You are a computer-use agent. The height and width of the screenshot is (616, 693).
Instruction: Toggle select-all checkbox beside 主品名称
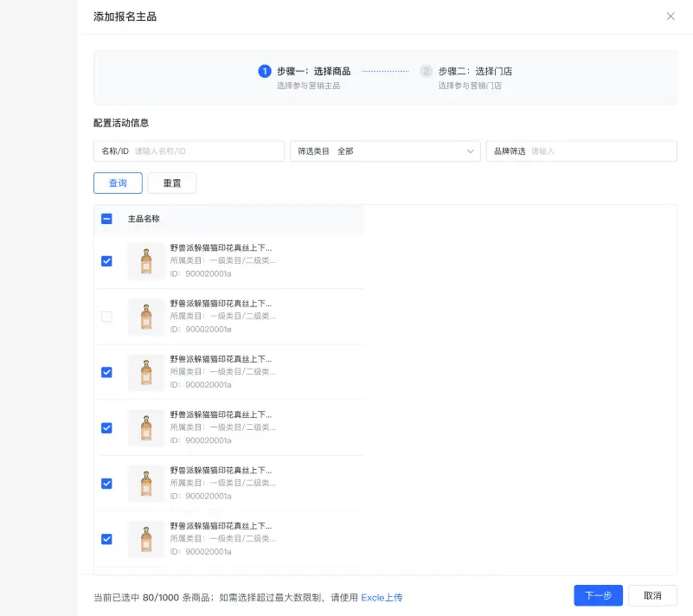[106, 219]
